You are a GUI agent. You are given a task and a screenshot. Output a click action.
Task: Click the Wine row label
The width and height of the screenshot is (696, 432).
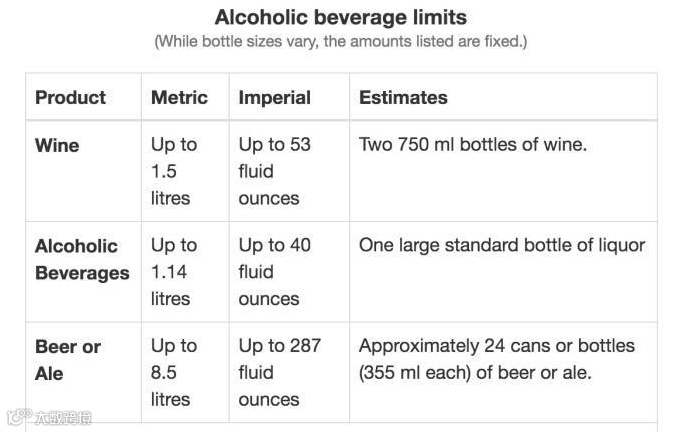click(57, 146)
